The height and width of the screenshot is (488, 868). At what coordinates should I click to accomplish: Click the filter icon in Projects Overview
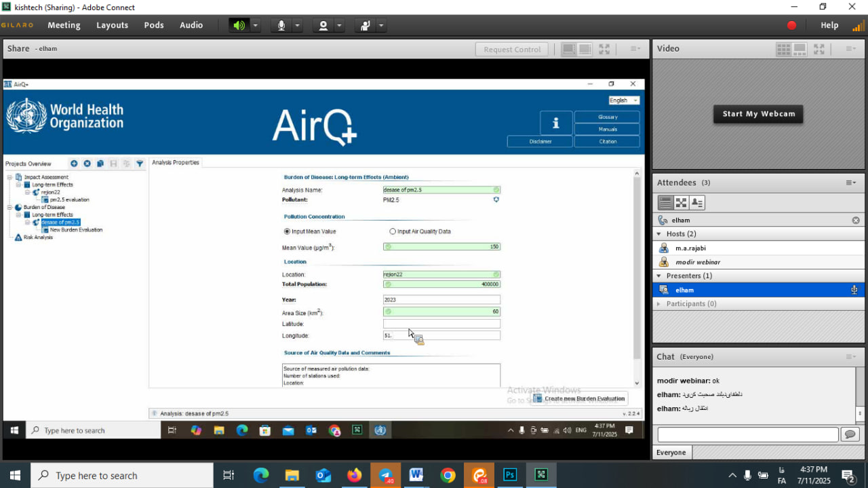(x=140, y=164)
